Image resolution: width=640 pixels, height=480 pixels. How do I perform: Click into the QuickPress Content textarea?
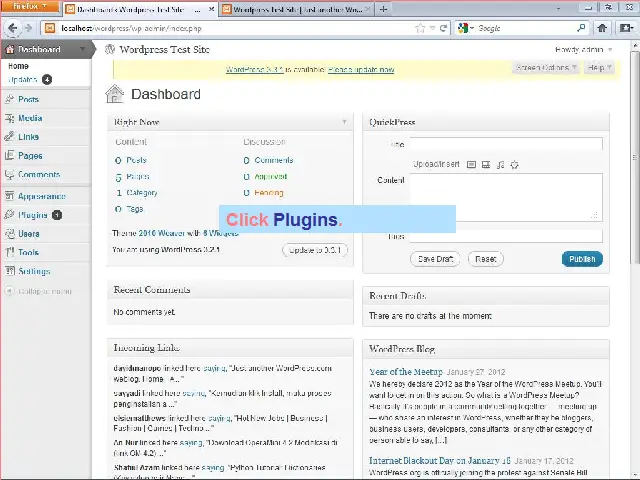506,197
